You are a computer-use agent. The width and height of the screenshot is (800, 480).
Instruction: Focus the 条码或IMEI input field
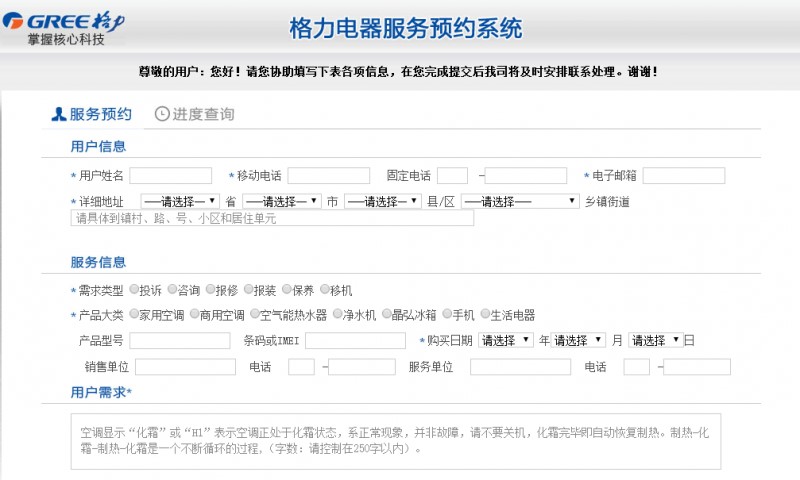355,341
